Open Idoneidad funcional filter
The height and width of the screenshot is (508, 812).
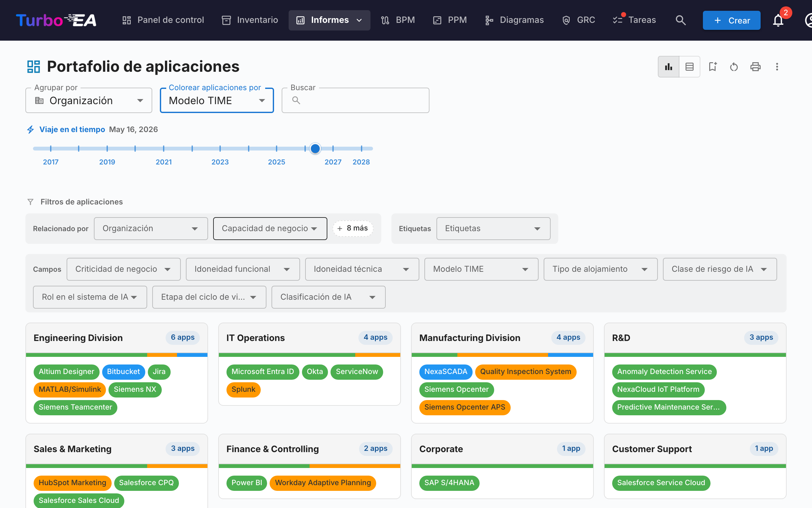point(243,269)
